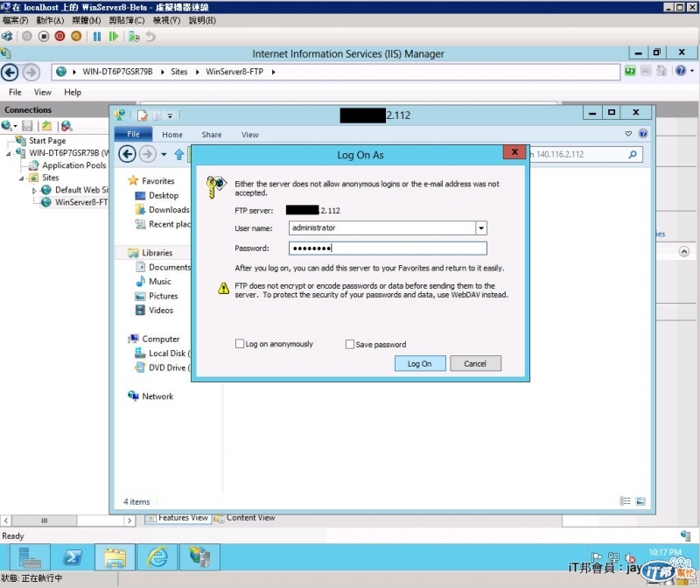This screenshot has height=588, width=700.
Task: Open Explorer Home ribbon tab
Action: pyautogui.click(x=172, y=135)
